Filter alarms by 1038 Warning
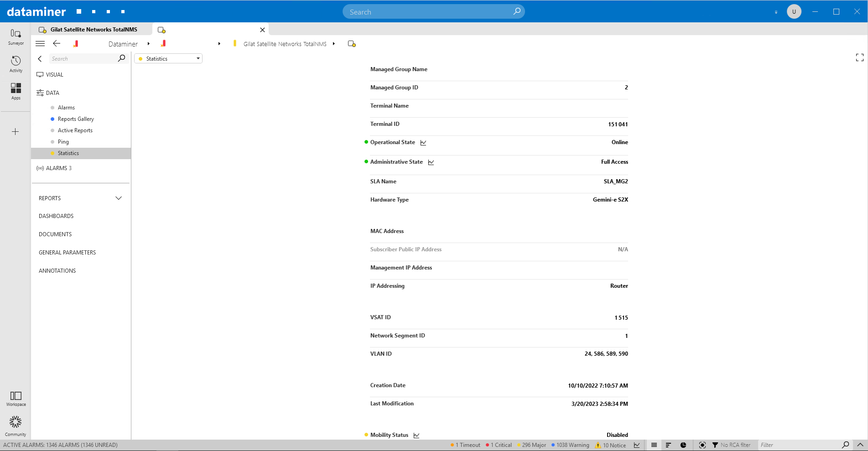The image size is (868, 451). tap(570, 445)
